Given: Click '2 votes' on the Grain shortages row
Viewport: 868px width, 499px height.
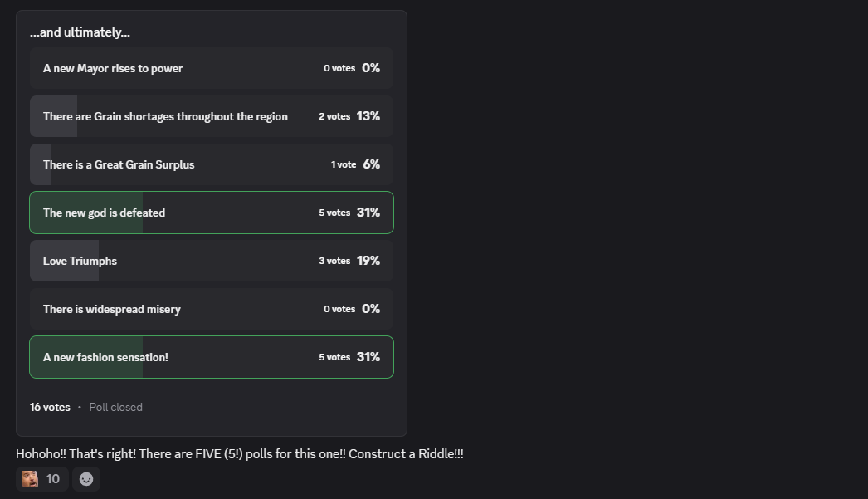Looking at the screenshot, I should pos(334,116).
